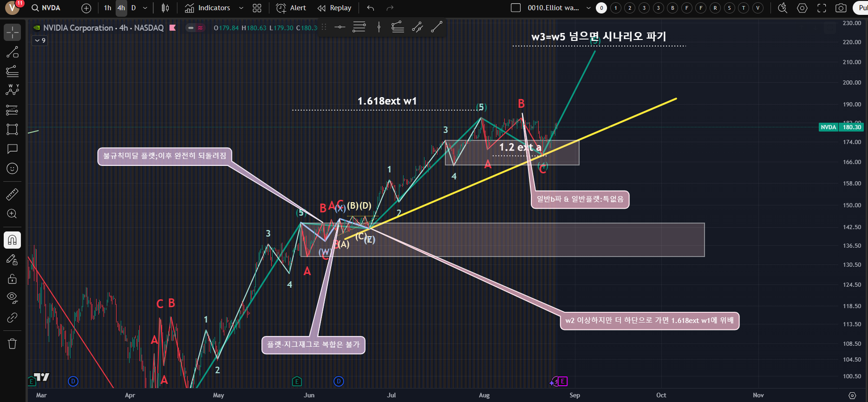
Task: Select the trend line drawing tool
Action: click(13, 52)
